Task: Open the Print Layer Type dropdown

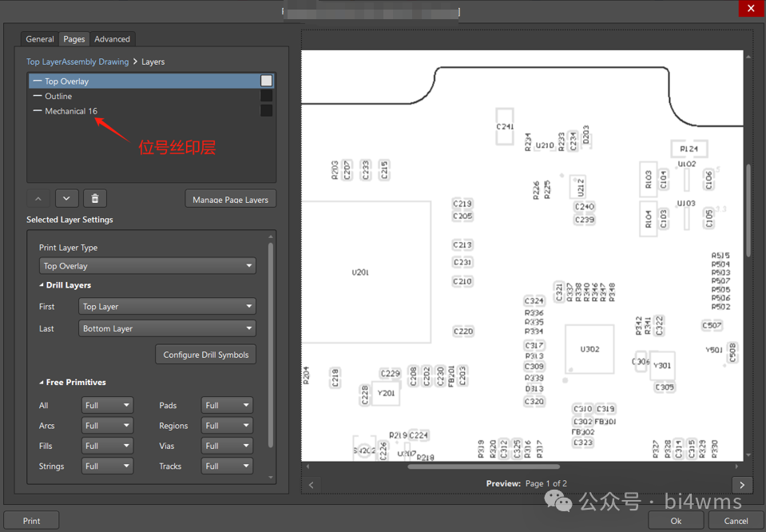Action: tap(148, 266)
